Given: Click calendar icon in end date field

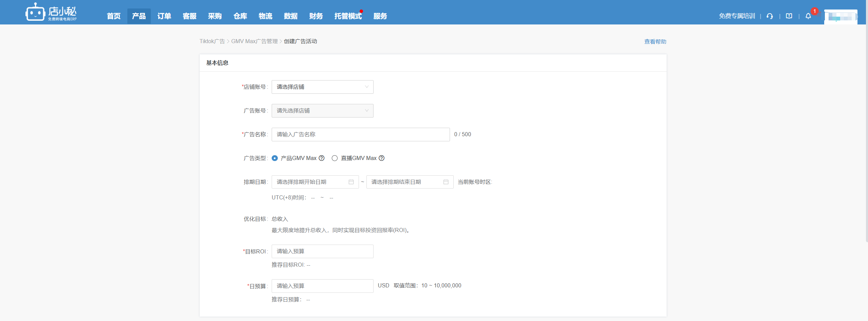Looking at the screenshot, I should pyautogui.click(x=446, y=182).
